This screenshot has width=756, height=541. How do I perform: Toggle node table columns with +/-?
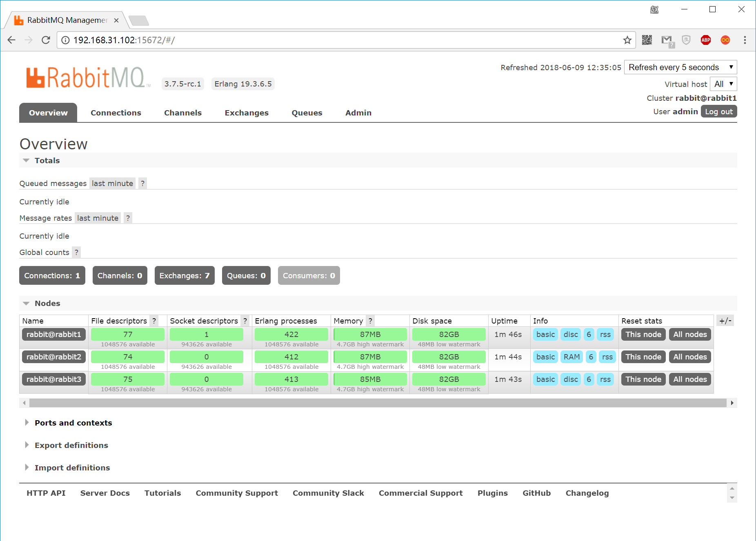click(725, 321)
